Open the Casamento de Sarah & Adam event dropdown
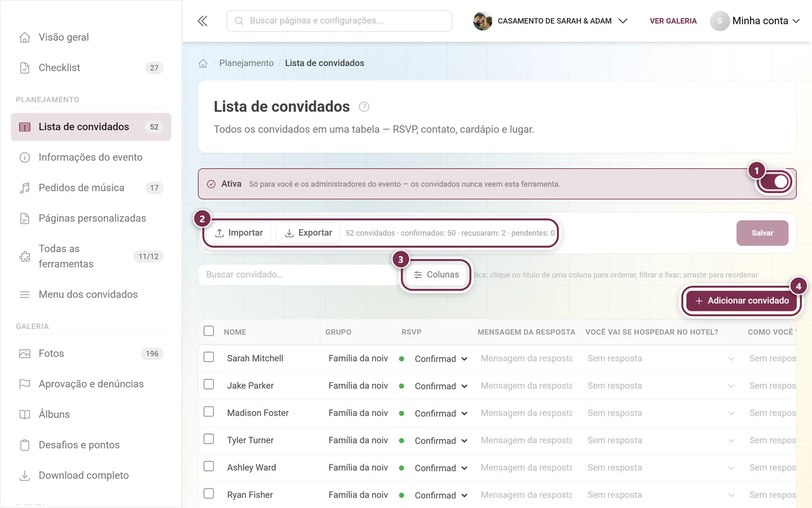Image resolution: width=812 pixels, height=508 pixels. coord(550,21)
